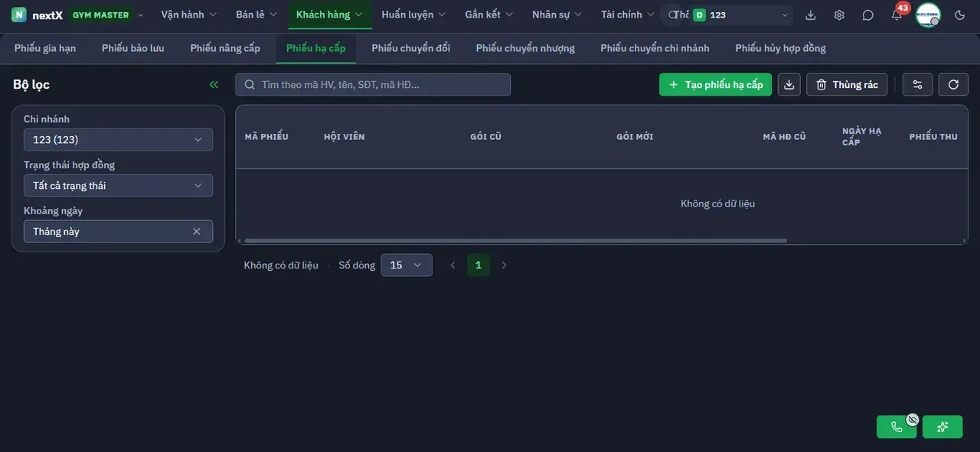
Task: Expand the Vận hành menu
Action: [x=189, y=15]
